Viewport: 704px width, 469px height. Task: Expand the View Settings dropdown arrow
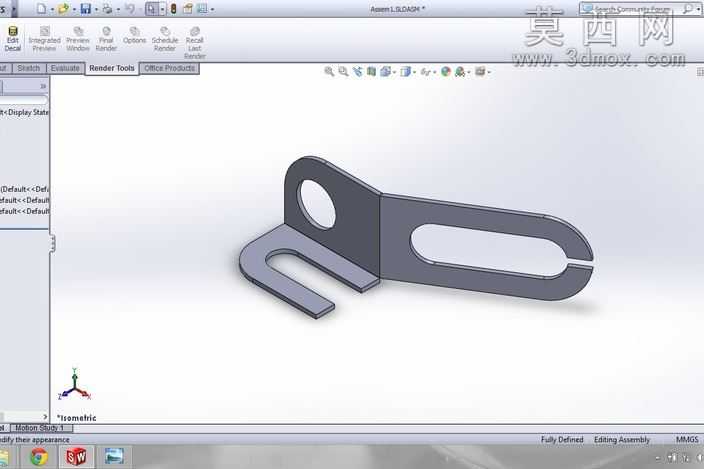489,72
